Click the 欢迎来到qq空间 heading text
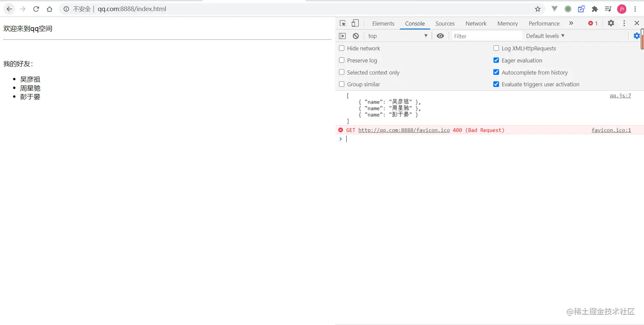Image resolution: width=644 pixels, height=325 pixels. [x=28, y=29]
